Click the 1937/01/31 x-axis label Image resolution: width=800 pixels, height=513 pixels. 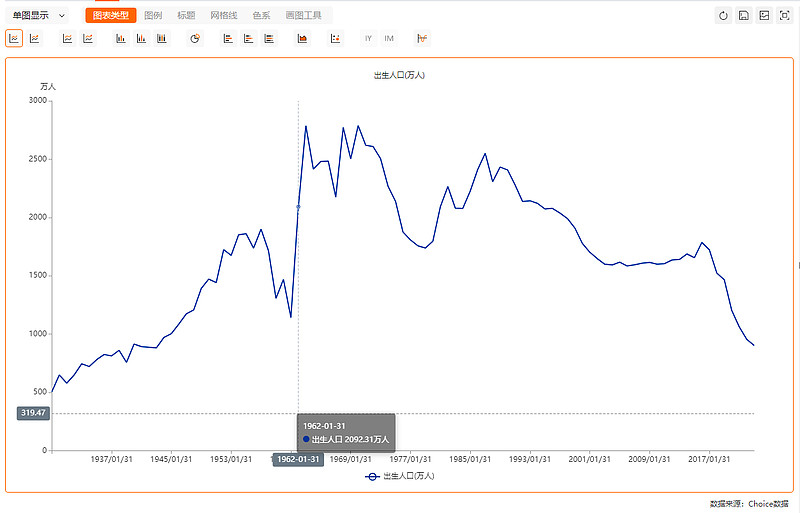111,459
